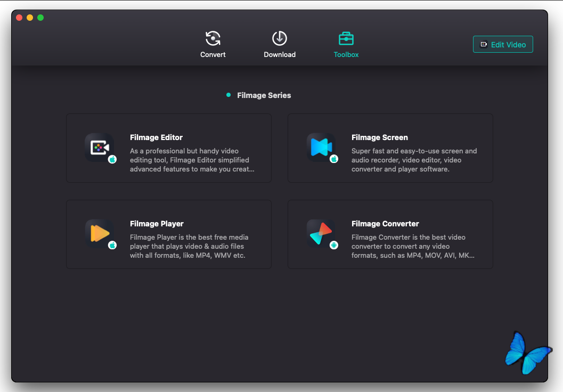Click the Android badge on Filmage Converter
The height and width of the screenshot is (392, 563).
(x=334, y=246)
